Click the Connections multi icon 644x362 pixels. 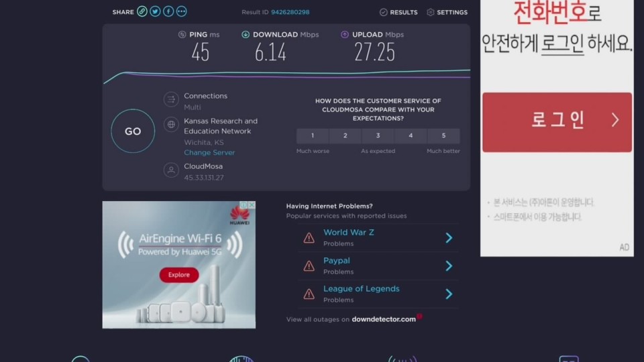click(171, 99)
